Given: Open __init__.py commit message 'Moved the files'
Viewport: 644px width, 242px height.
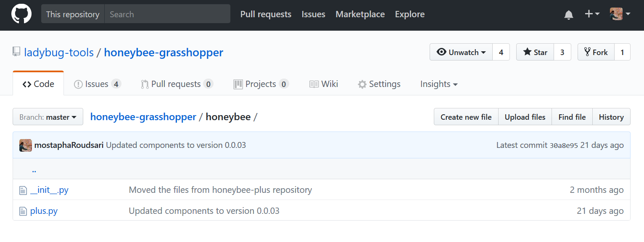Looking at the screenshot, I should pyautogui.click(x=220, y=190).
